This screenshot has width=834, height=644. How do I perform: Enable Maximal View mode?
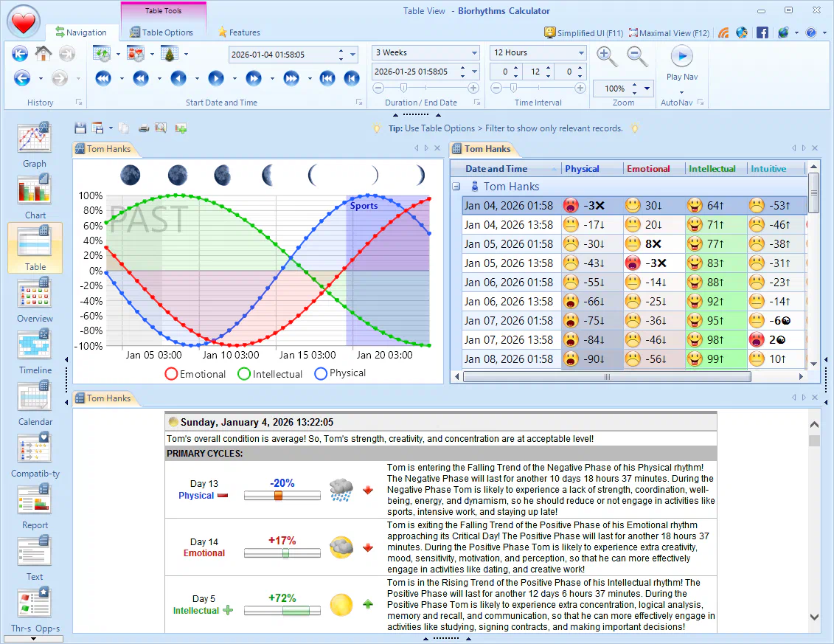coord(668,32)
